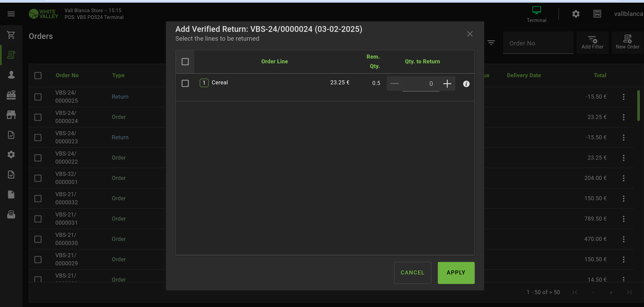The image size is (644, 307).
Task: Click the filter list icon
Action: click(x=491, y=43)
